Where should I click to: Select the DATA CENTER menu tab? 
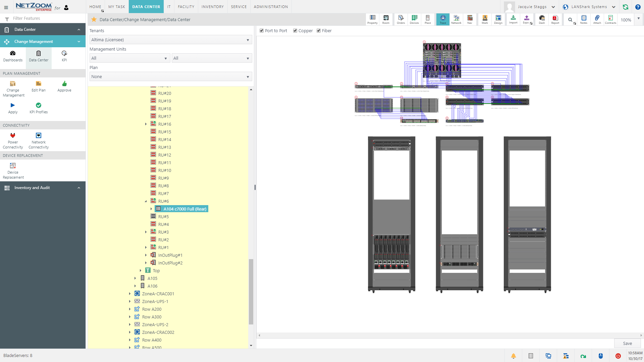tap(146, 7)
